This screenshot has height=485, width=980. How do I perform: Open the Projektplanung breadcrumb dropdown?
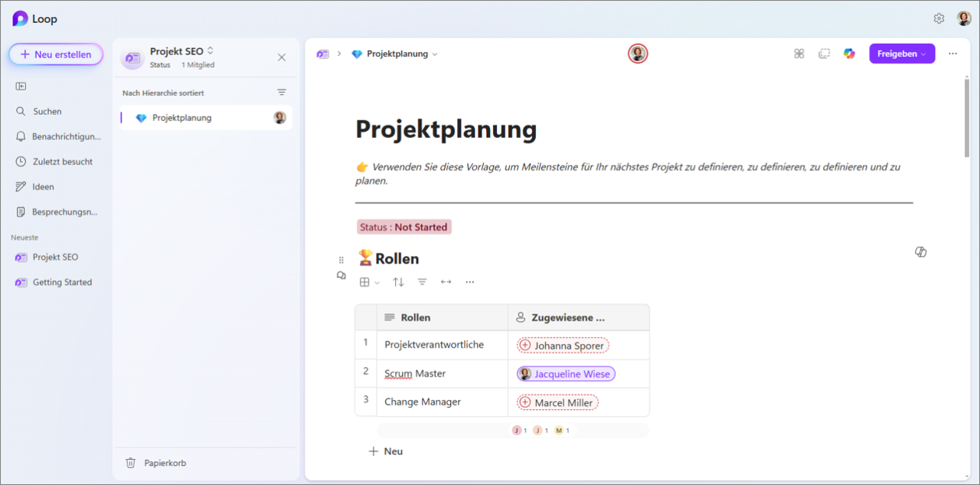[x=434, y=54]
